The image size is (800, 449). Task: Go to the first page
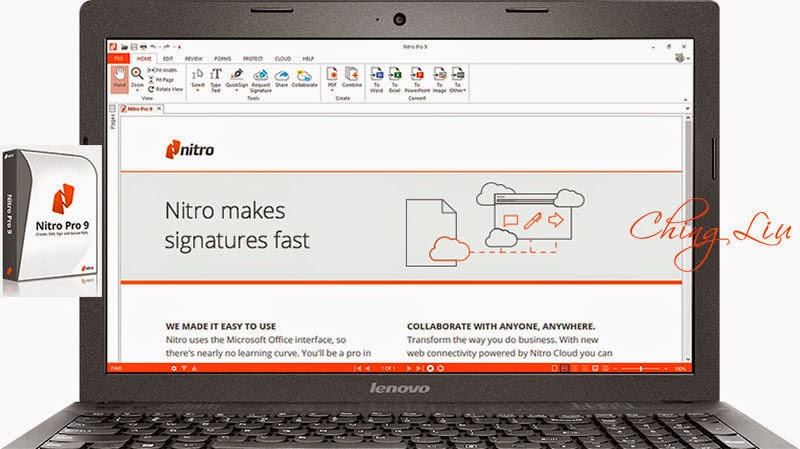358,368
